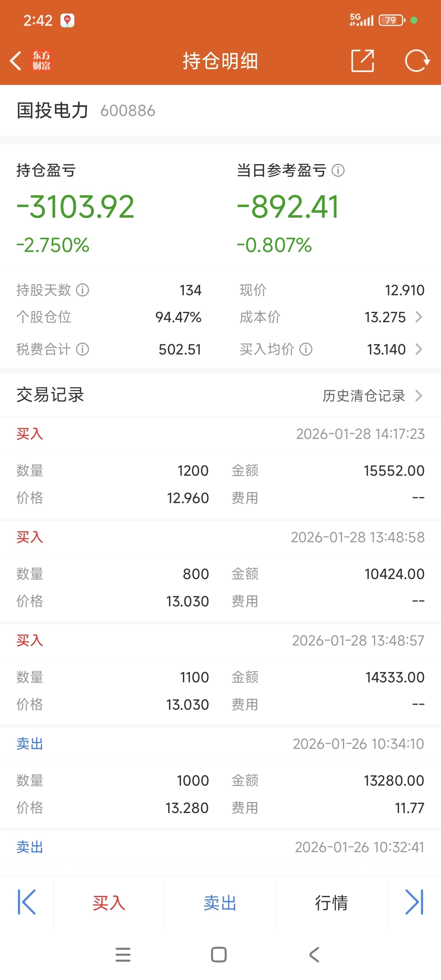
Task: Tap the back arrow in header
Action: tap(16, 61)
